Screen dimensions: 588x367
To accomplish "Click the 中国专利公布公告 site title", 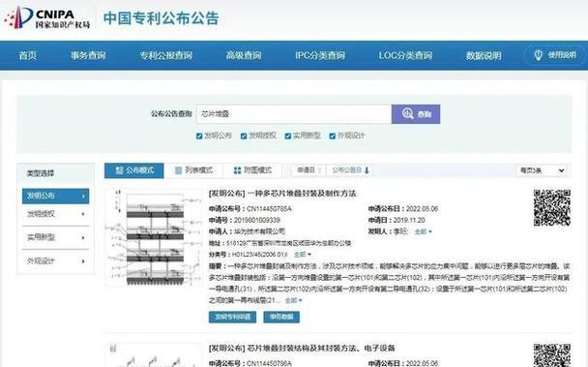I will (x=162, y=18).
